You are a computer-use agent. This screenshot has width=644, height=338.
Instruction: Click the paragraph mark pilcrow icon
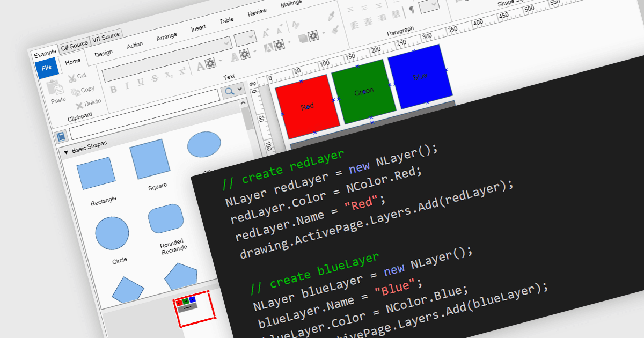pyautogui.click(x=412, y=10)
